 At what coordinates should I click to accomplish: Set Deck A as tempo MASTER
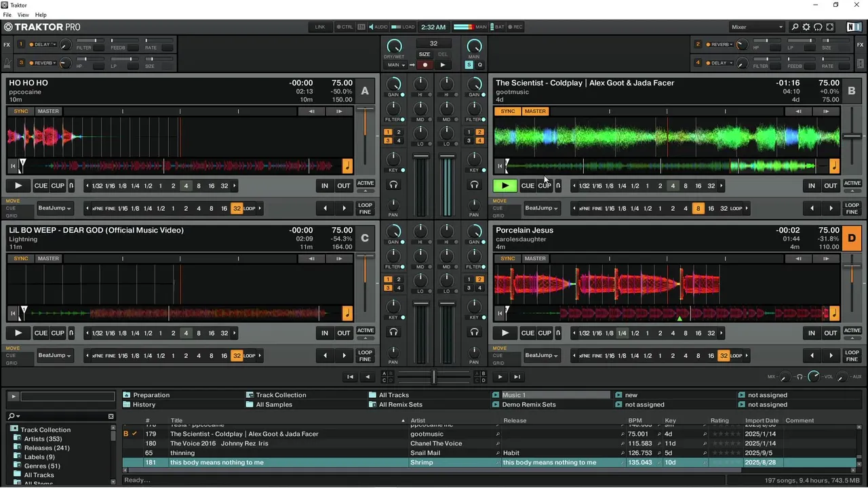click(x=48, y=111)
